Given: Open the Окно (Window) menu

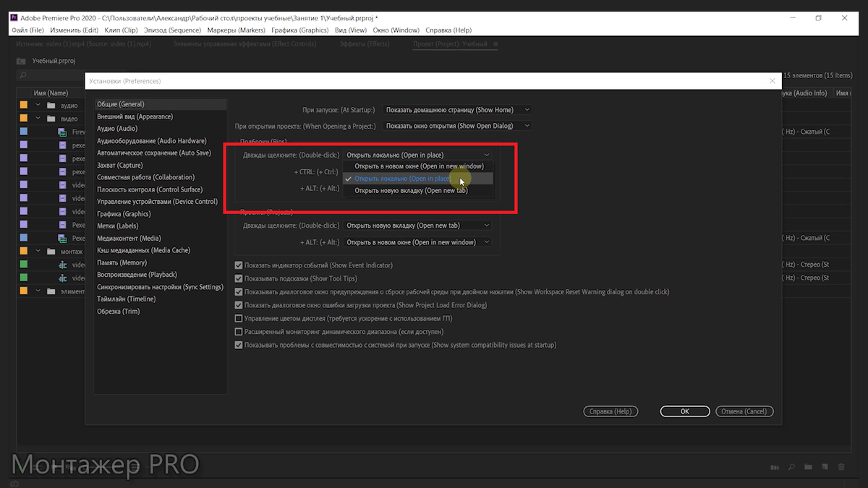Looking at the screenshot, I should [x=396, y=30].
